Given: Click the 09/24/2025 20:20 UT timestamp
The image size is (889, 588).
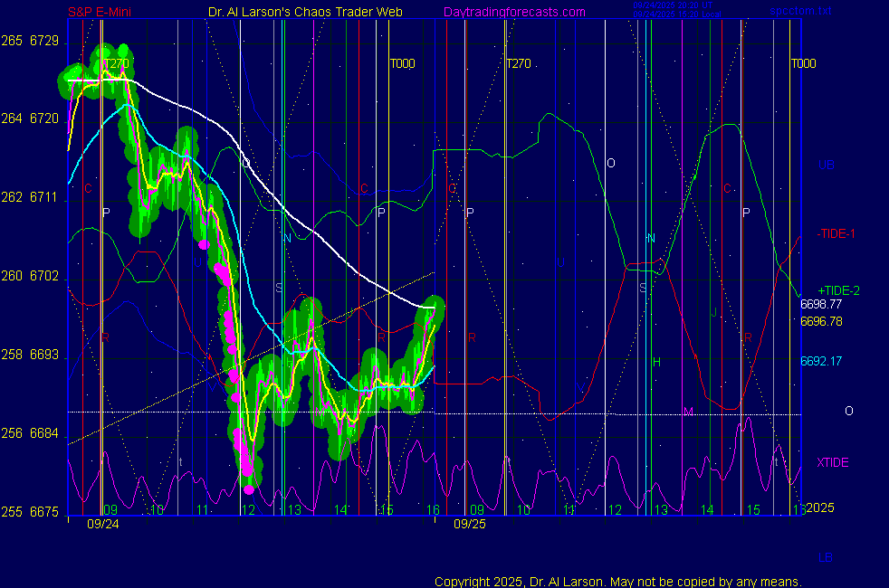Looking at the screenshot, I should (x=678, y=7).
